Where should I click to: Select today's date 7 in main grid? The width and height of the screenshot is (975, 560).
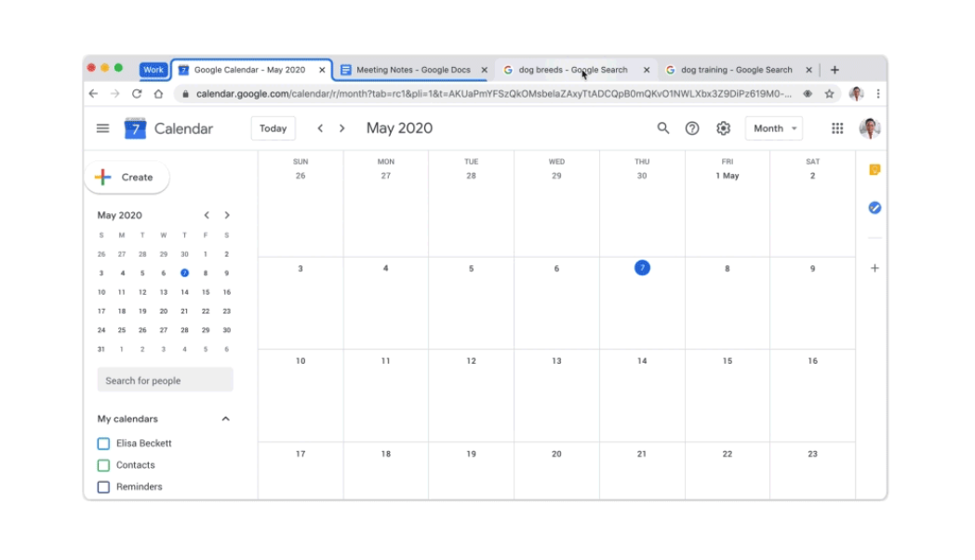click(x=642, y=268)
